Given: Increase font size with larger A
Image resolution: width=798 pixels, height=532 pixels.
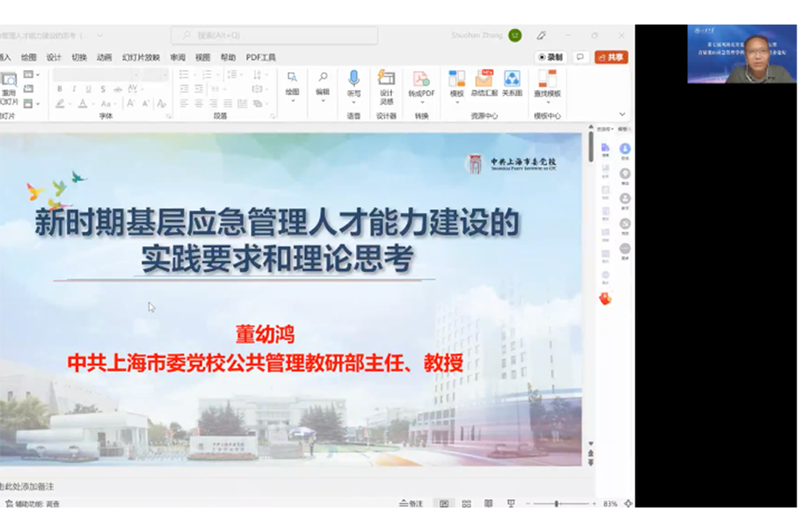Looking at the screenshot, I should coord(130,104).
